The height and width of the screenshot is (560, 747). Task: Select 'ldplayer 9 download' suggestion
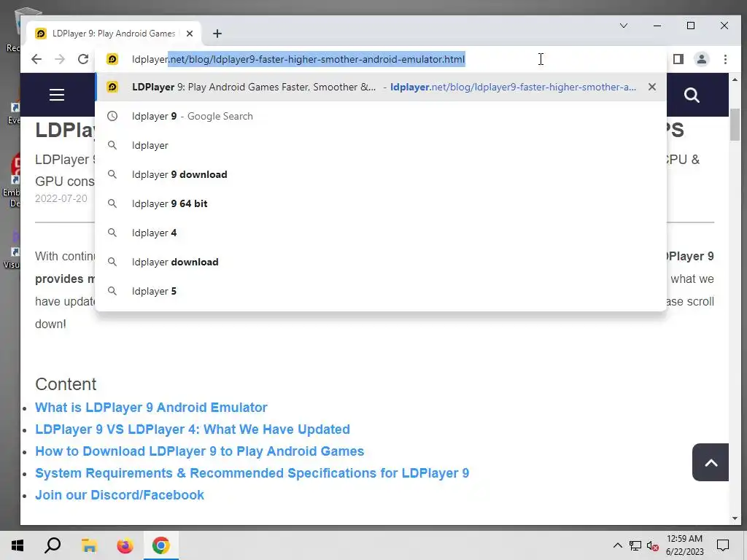point(381,174)
